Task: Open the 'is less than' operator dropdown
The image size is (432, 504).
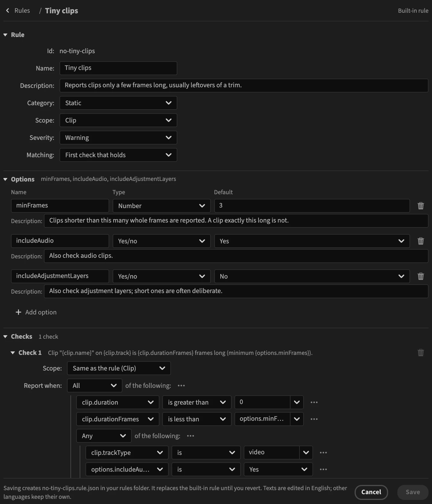Action: pyautogui.click(x=197, y=419)
